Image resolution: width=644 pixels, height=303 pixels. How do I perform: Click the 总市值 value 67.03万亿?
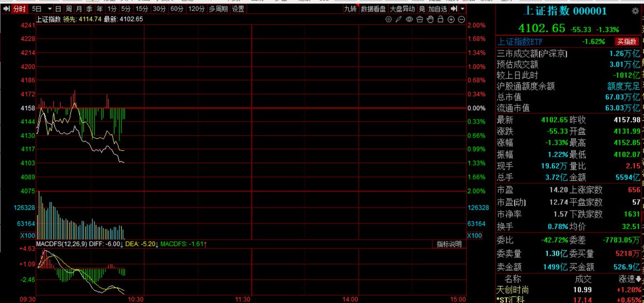pos(624,97)
